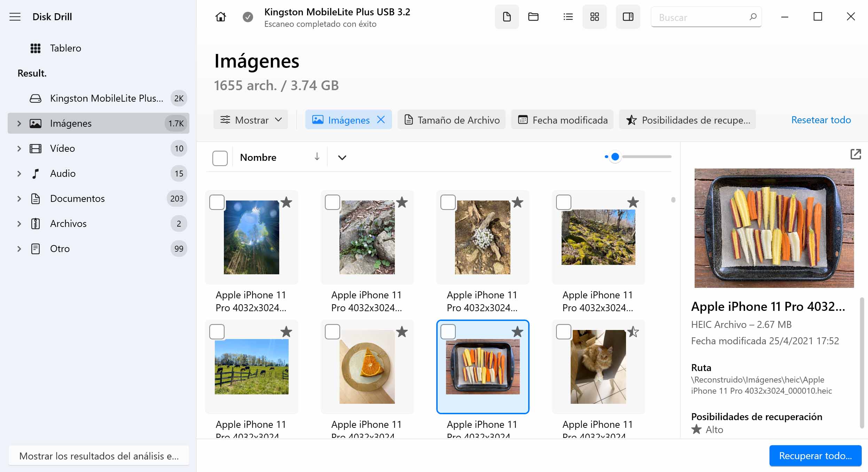Click star on the carrots tray photo

517,332
